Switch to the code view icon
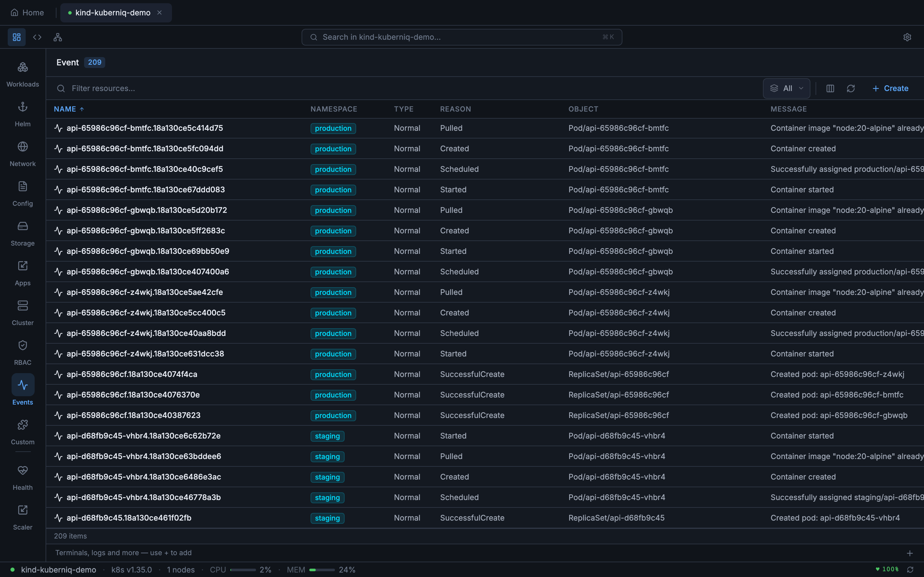This screenshot has width=924, height=577. [x=37, y=37]
